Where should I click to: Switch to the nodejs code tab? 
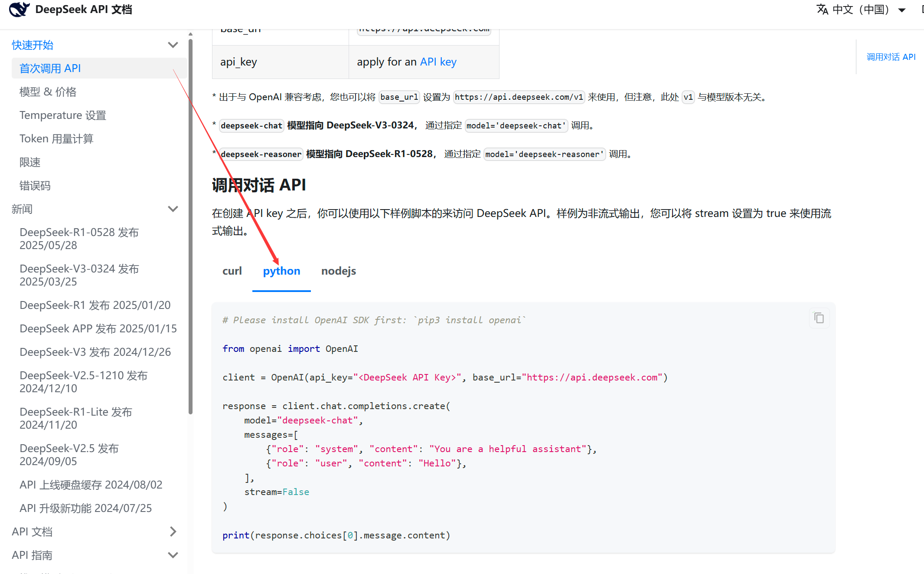tap(338, 271)
